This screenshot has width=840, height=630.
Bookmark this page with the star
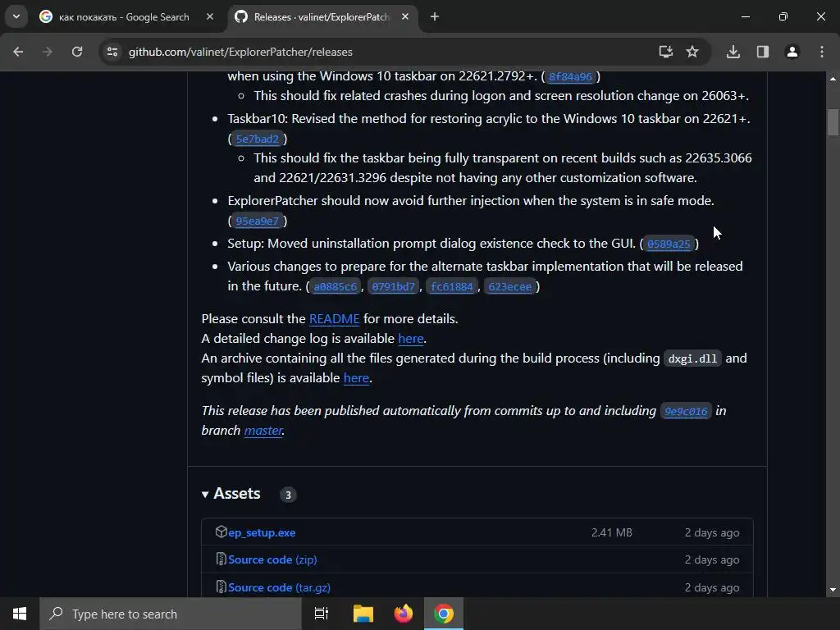coord(692,52)
